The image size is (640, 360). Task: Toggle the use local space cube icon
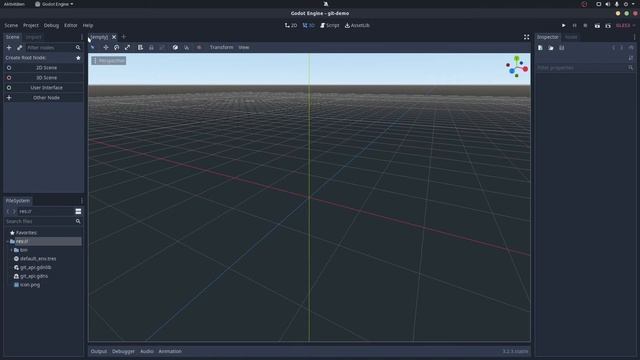tap(175, 47)
